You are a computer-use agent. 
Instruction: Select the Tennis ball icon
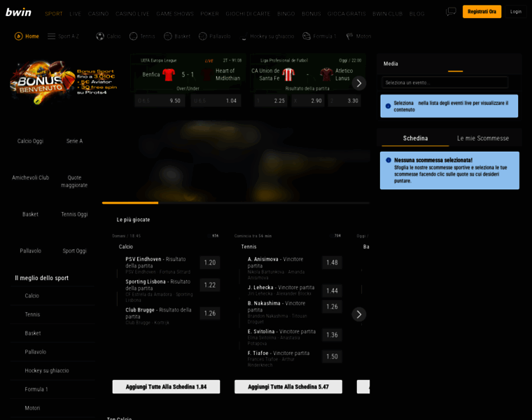point(133,36)
